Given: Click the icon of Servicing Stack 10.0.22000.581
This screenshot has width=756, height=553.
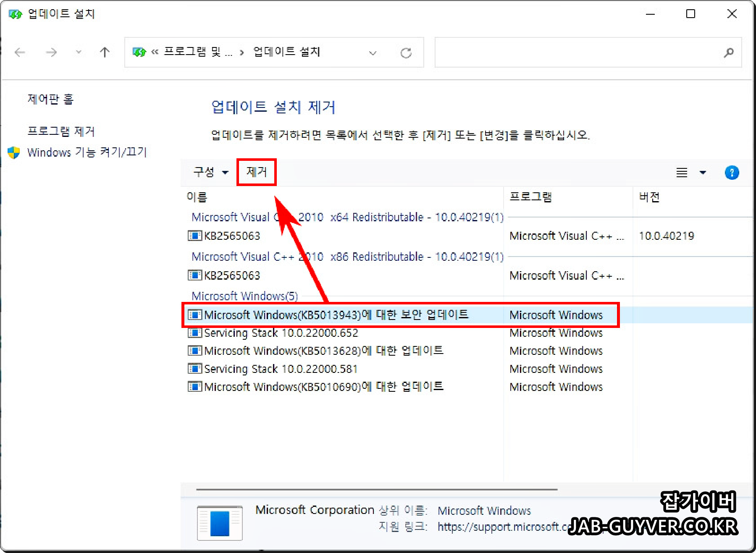Looking at the screenshot, I should tap(194, 369).
